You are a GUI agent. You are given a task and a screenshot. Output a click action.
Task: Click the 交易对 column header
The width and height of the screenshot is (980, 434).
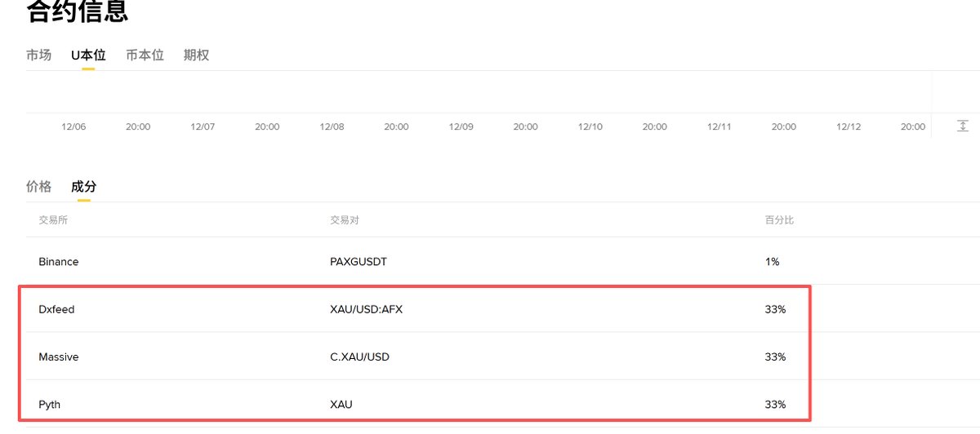point(345,220)
